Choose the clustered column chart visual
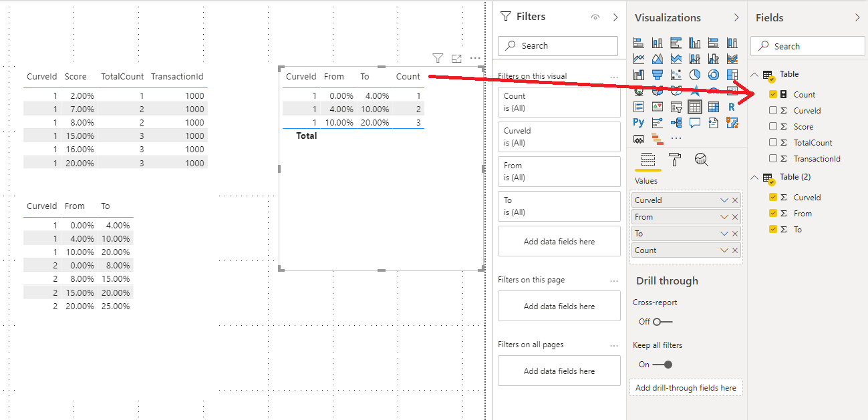 pyautogui.click(x=695, y=43)
